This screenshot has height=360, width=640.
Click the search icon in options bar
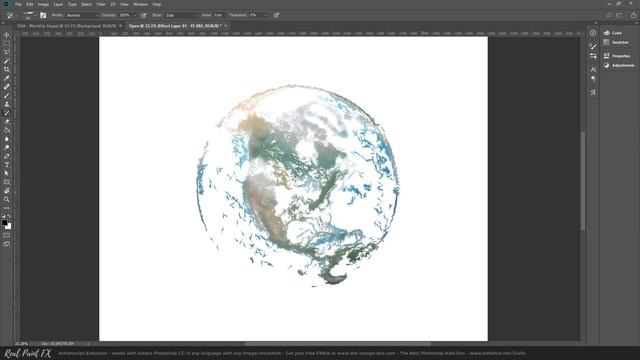click(609, 15)
